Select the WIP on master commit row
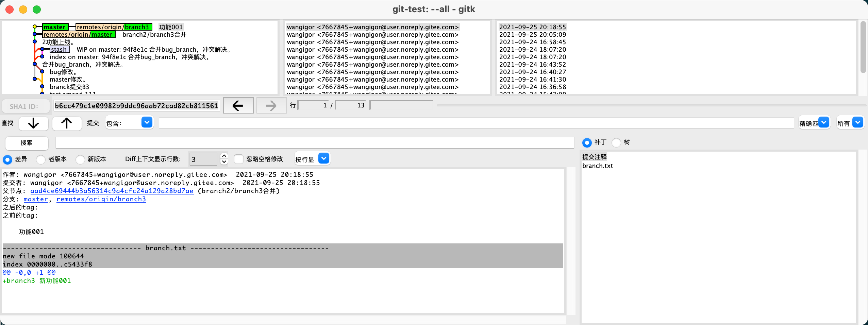 tap(154, 49)
